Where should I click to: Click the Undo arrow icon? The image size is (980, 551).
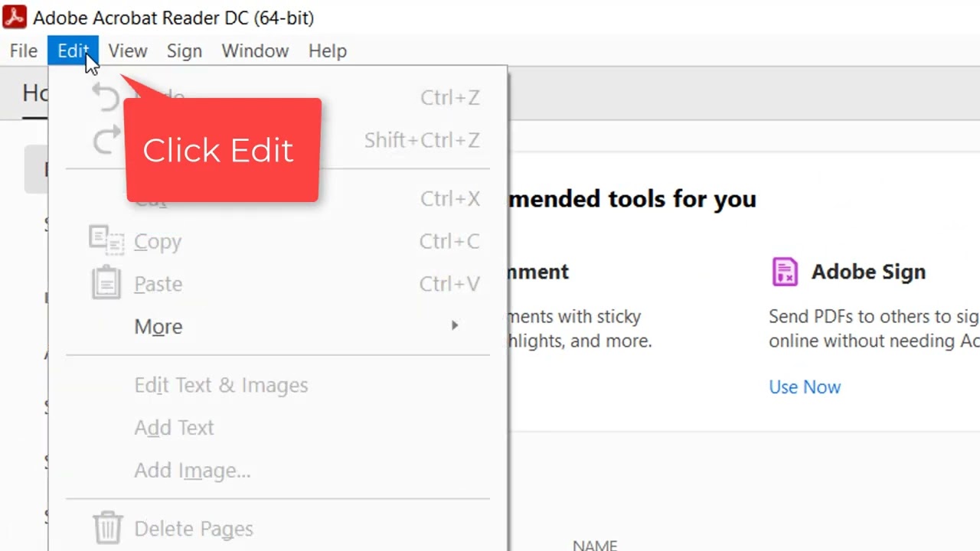point(106,97)
